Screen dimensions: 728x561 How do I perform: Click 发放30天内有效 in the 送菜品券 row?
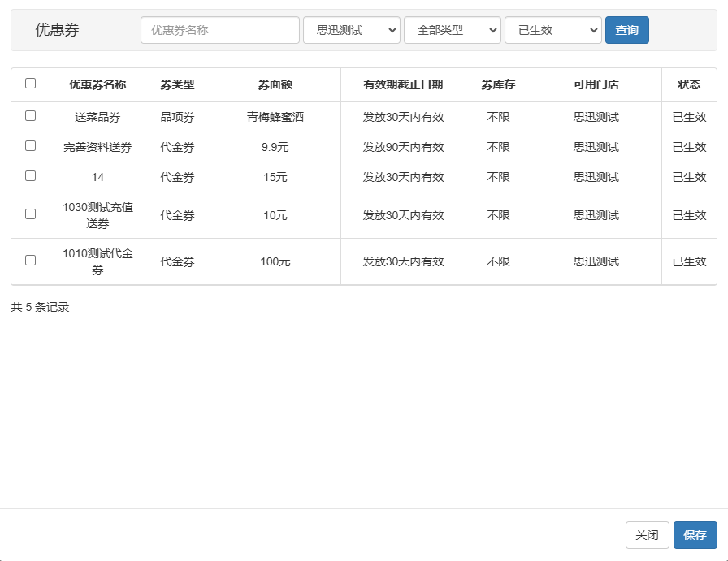click(x=403, y=117)
